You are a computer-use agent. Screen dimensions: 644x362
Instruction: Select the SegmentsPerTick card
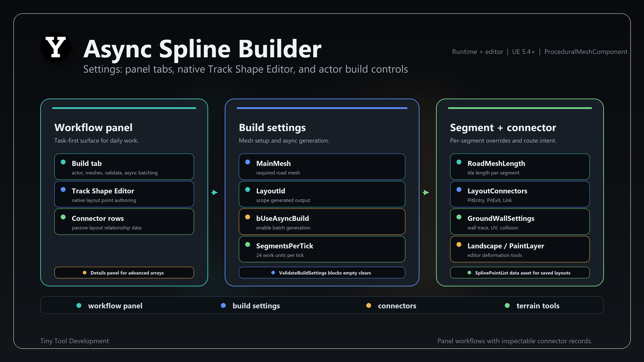(x=322, y=249)
